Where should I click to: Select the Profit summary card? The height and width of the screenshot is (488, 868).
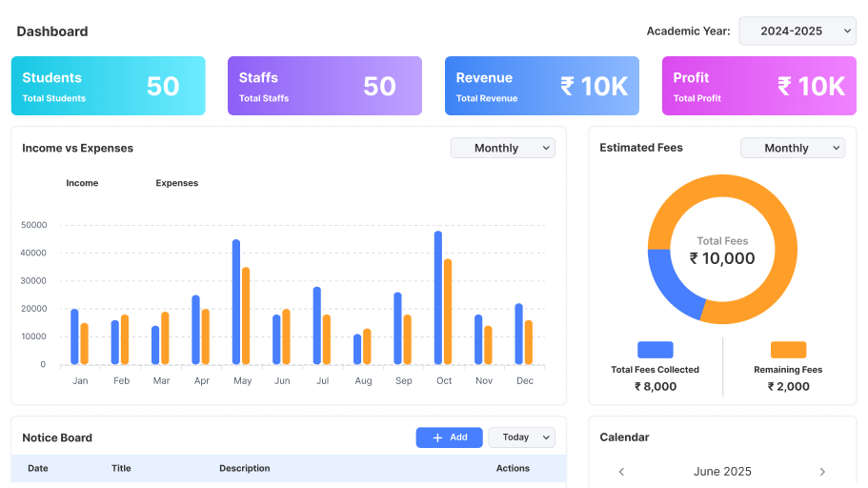coord(758,86)
